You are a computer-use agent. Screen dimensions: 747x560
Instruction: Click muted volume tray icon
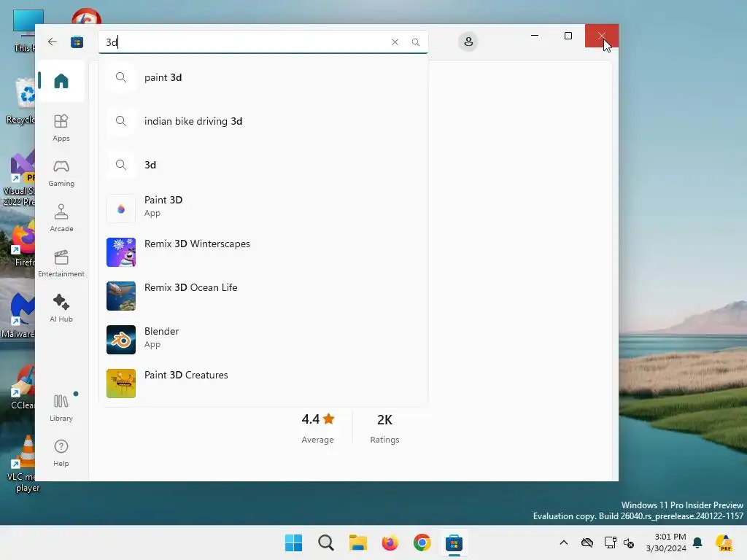629,543
